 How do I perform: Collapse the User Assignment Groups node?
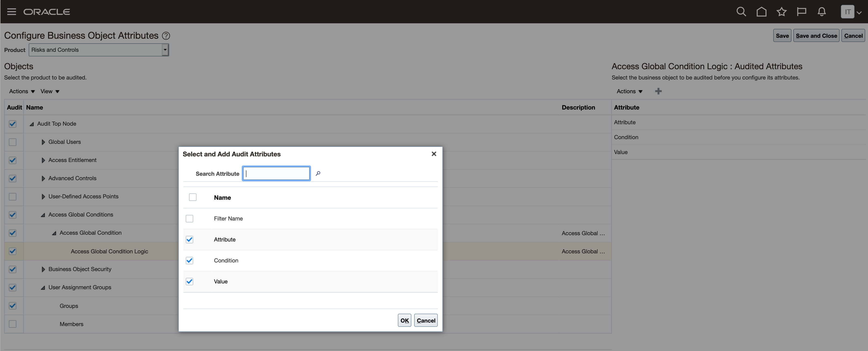coord(43,288)
